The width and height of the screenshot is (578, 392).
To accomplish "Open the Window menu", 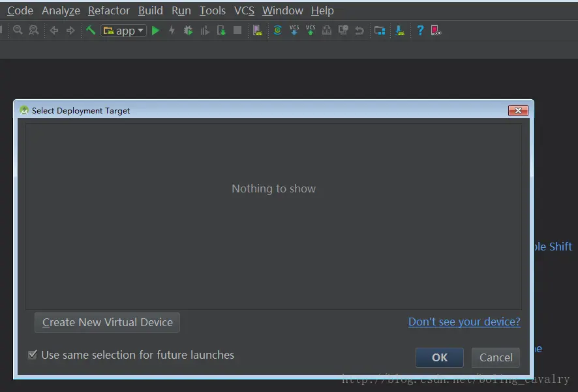I will tap(282, 10).
